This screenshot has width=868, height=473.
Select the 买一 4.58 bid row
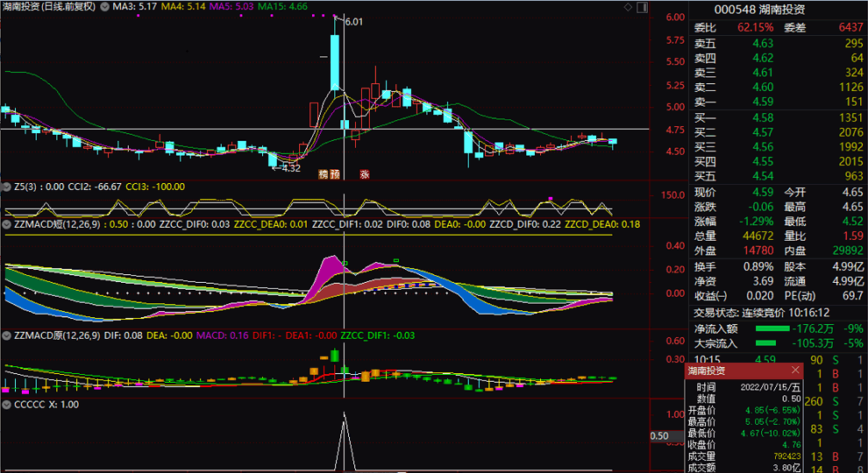click(779, 118)
